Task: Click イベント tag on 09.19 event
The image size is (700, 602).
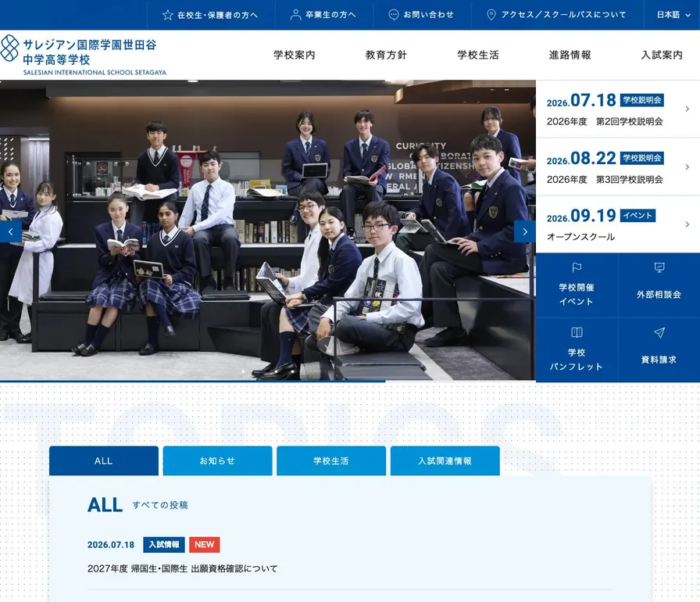Action: pos(637,216)
